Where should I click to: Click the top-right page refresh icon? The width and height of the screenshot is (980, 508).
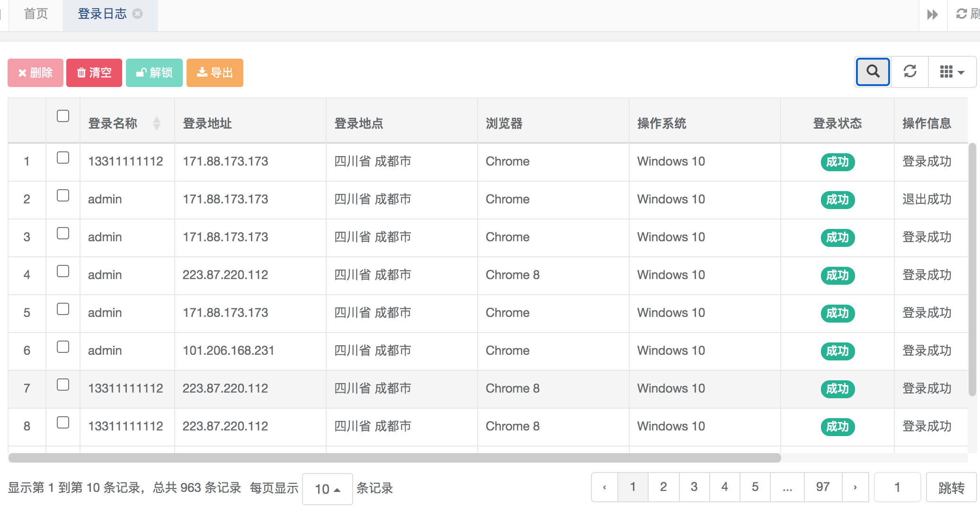962,14
